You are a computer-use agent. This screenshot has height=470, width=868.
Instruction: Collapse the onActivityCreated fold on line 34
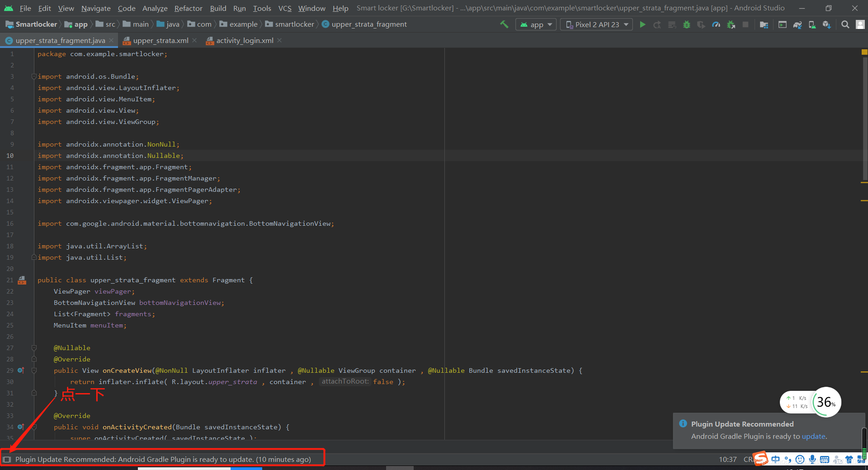click(34, 427)
